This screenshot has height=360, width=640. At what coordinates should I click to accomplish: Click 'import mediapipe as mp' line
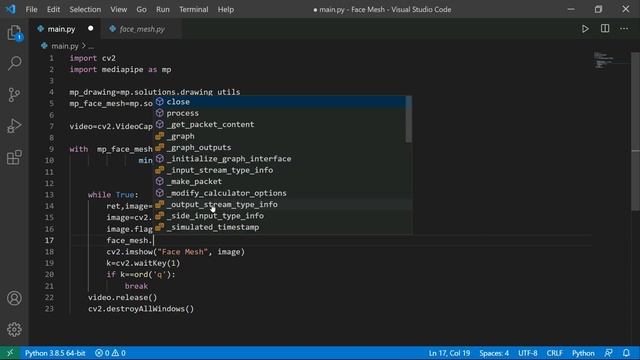[120, 69]
